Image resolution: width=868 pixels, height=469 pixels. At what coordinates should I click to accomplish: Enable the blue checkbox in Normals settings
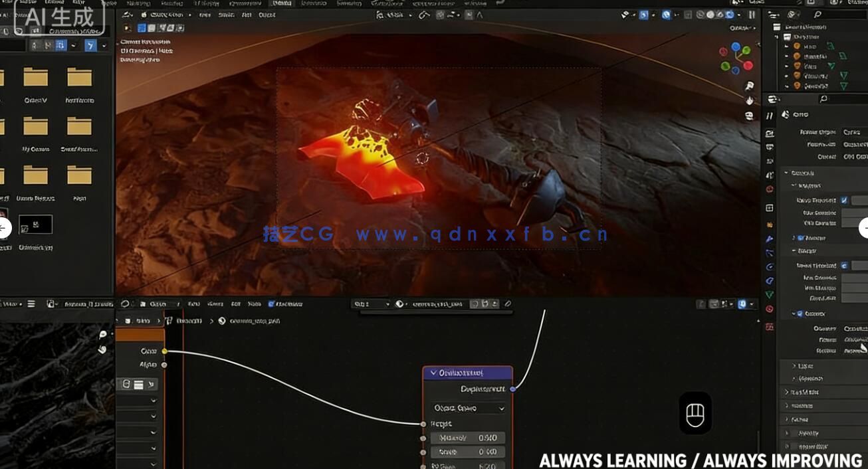pos(845,199)
